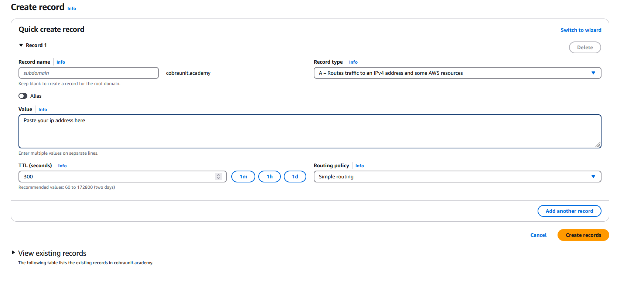Toggle the Alias switch
The image size is (644, 282).
tap(23, 96)
